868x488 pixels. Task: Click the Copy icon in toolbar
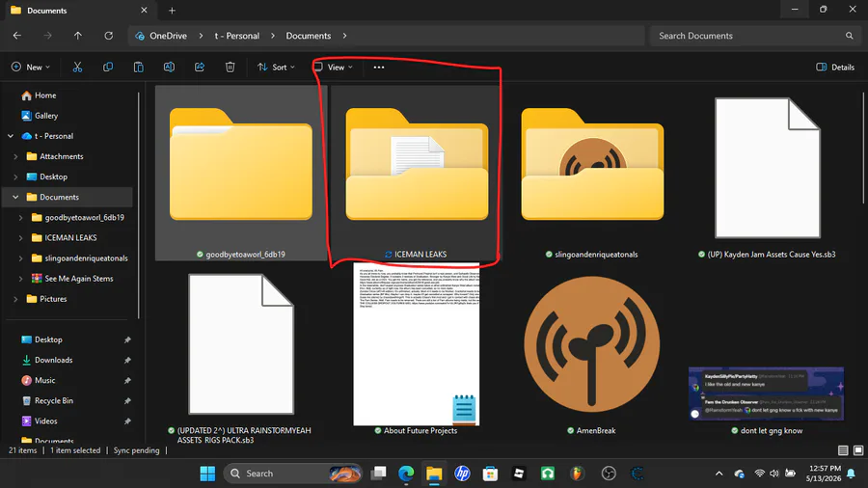(108, 67)
